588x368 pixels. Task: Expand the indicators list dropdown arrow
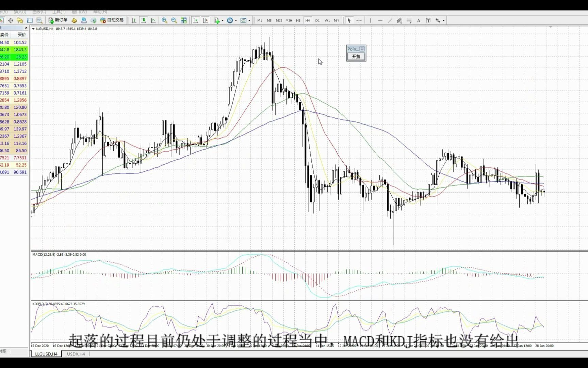click(x=223, y=20)
